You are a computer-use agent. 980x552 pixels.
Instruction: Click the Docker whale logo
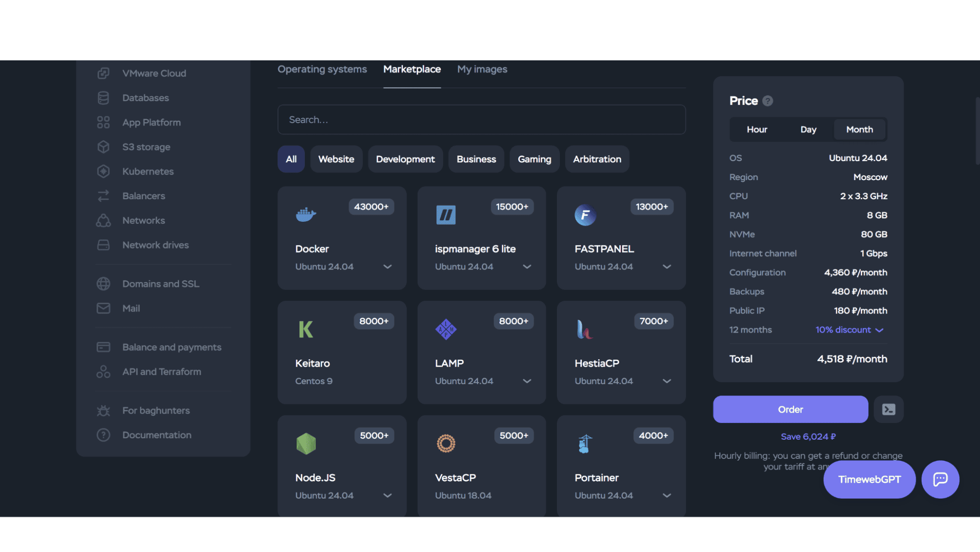tap(306, 214)
